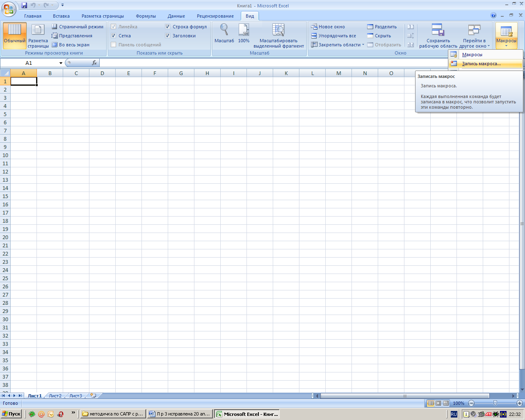This screenshot has width=525, height=420.
Task: Open the Разметка страницы ribbon tab
Action: click(103, 16)
